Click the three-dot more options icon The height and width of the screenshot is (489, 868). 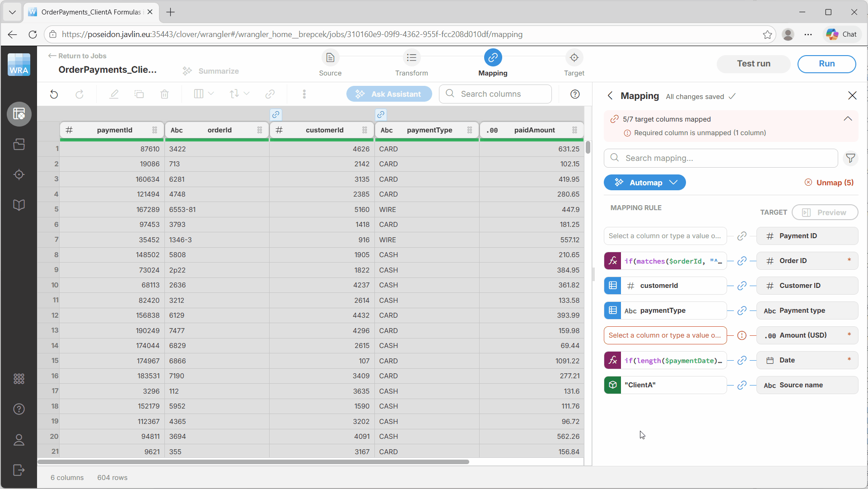click(304, 94)
